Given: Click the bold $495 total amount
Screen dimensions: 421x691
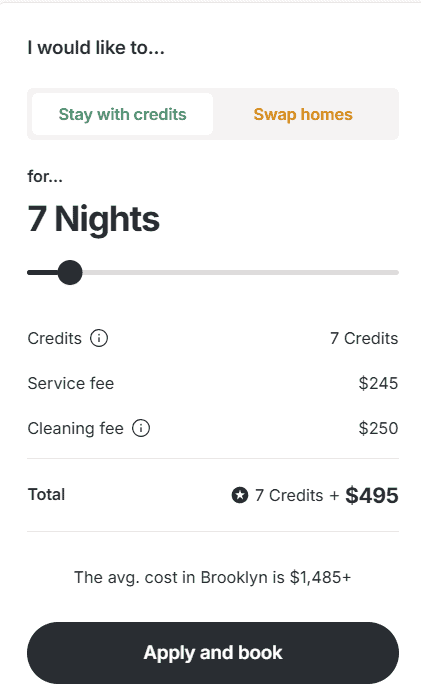Looking at the screenshot, I should coord(372,495).
